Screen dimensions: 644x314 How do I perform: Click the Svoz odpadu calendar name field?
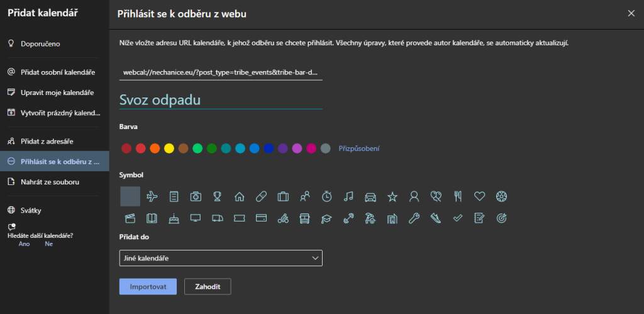coord(221,99)
